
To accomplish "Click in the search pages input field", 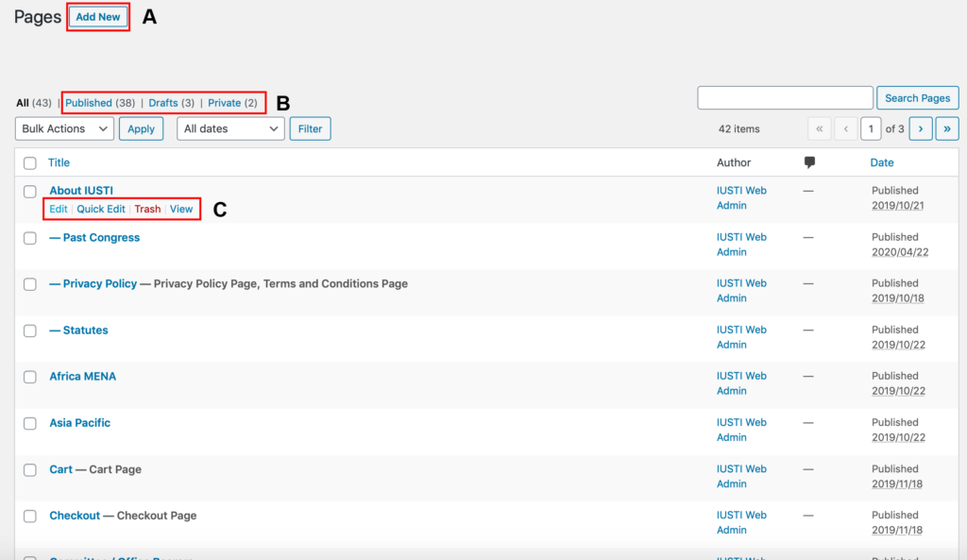I will click(x=785, y=98).
